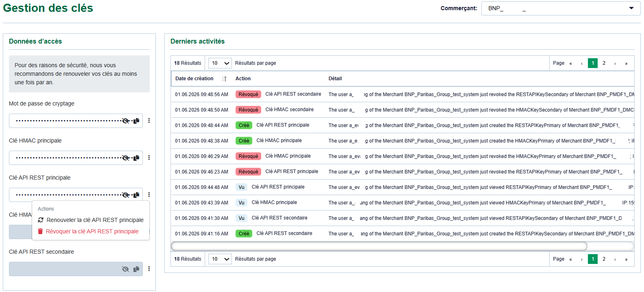Open the Commerçant dropdown
Viewport: 644px width, 292px height.
coord(561,8)
